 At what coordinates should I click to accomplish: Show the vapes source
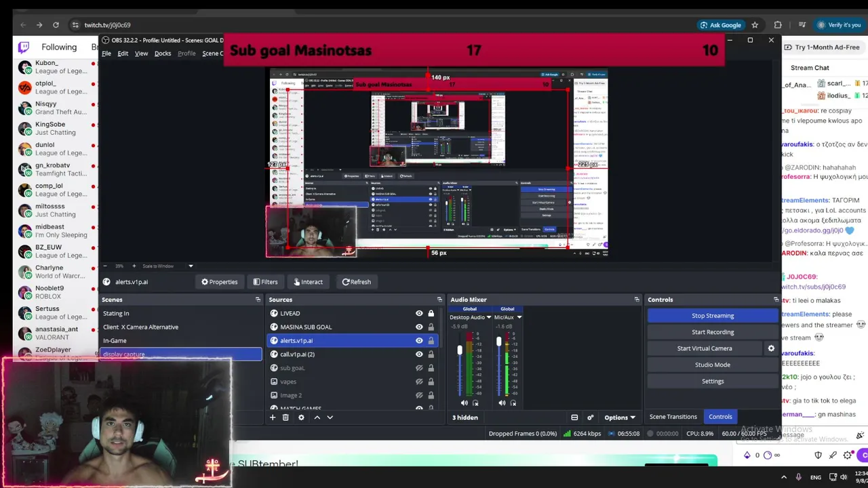[x=419, y=382]
